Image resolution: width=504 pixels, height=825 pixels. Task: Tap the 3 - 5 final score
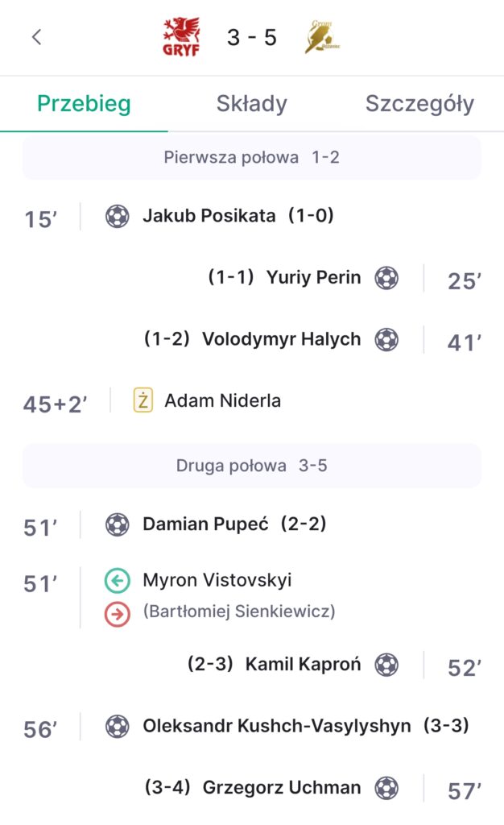tap(251, 38)
